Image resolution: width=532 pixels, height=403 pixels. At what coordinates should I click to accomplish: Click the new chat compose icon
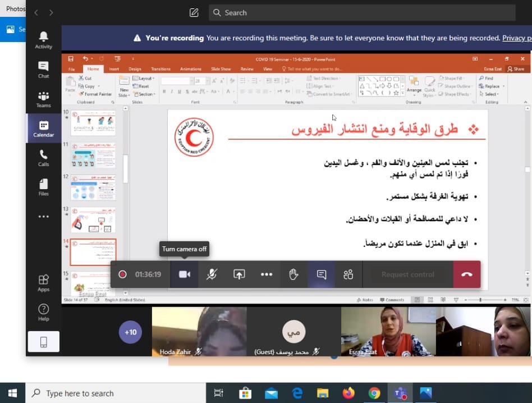click(194, 12)
